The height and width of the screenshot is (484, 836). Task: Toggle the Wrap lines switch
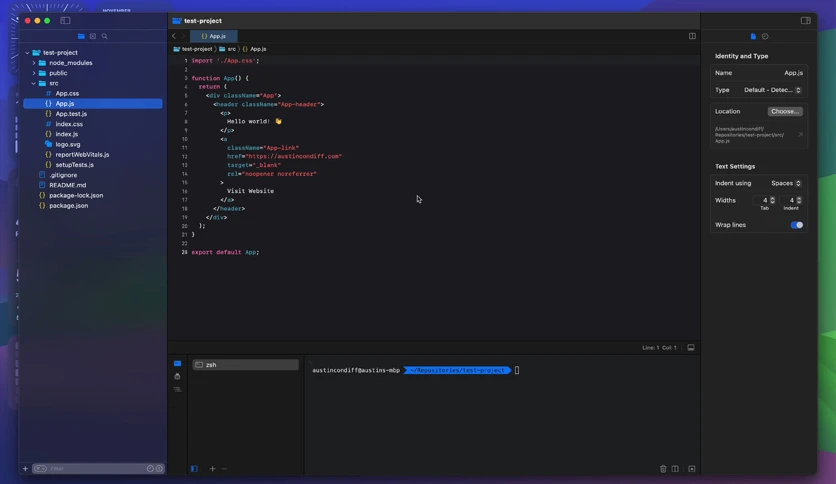pos(797,225)
